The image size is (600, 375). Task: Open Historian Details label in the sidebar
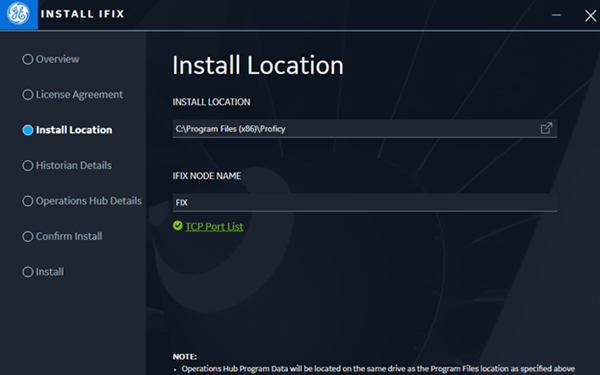(x=74, y=166)
